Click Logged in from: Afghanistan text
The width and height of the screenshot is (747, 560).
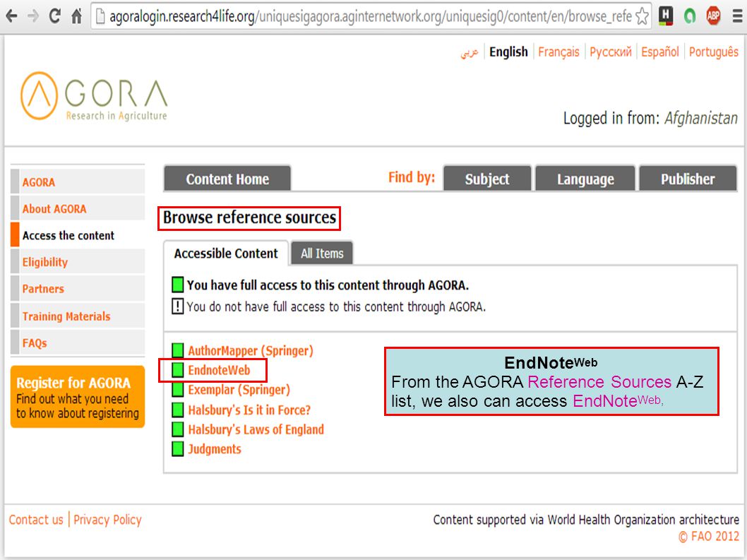click(650, 118)
